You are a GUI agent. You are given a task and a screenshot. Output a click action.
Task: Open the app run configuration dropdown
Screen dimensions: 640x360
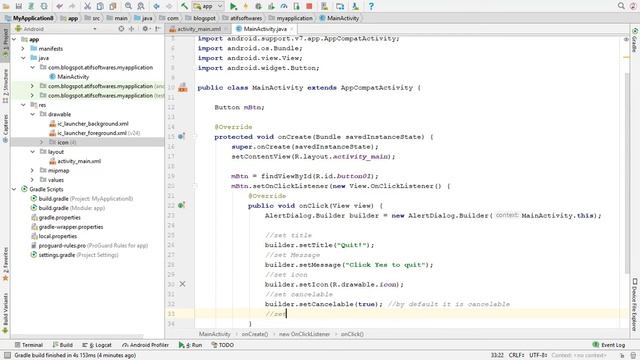209,6
